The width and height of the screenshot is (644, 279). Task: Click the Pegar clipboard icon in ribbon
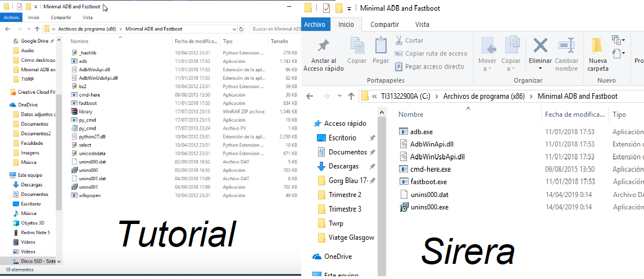[380, 47]
